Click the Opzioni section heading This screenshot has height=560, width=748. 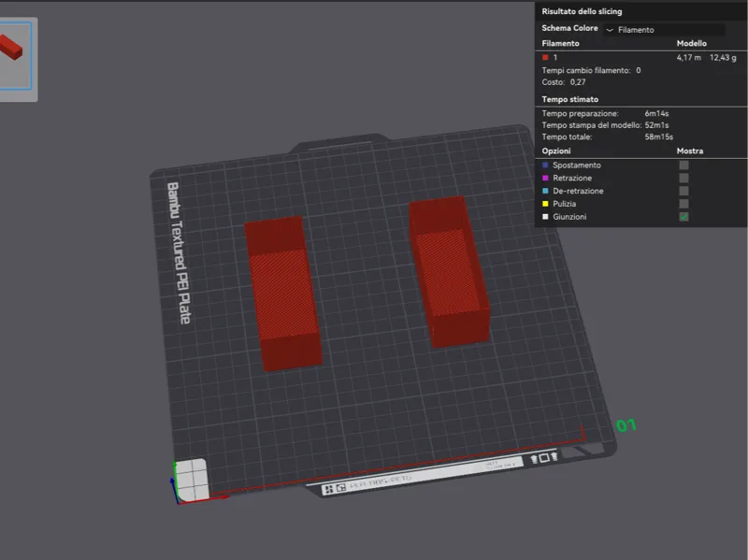555,151
